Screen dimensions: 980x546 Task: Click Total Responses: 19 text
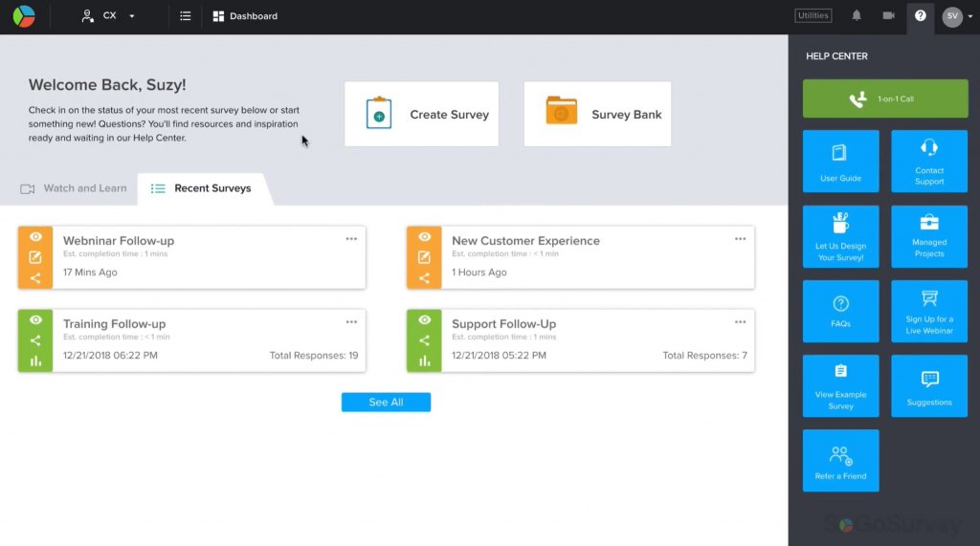[x=314, y=356]
